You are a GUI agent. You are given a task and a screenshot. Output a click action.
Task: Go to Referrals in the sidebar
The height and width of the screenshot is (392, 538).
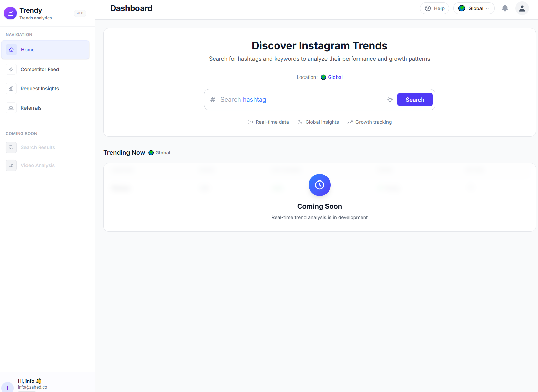[31, 108]
